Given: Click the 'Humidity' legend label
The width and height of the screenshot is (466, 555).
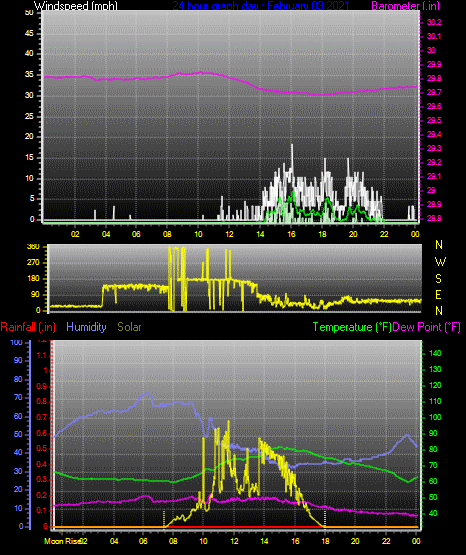Looking at the screenshot, I should click(x=86, y=327).
